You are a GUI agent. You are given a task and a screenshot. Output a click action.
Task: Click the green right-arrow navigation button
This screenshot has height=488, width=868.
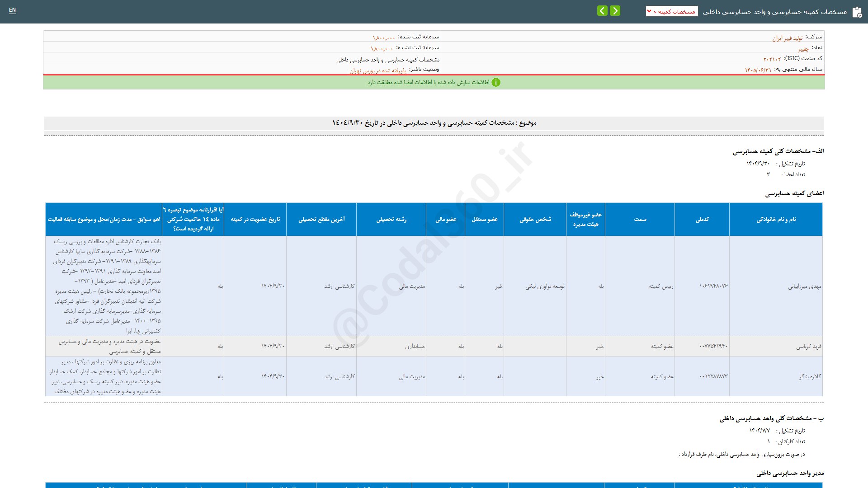(x=615, y=11)
